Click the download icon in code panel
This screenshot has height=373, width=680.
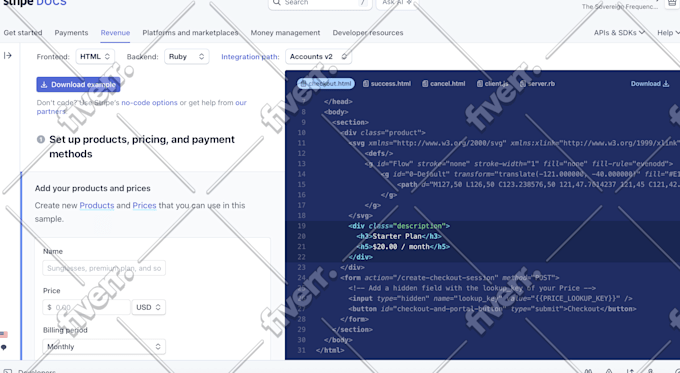(666, 84)
